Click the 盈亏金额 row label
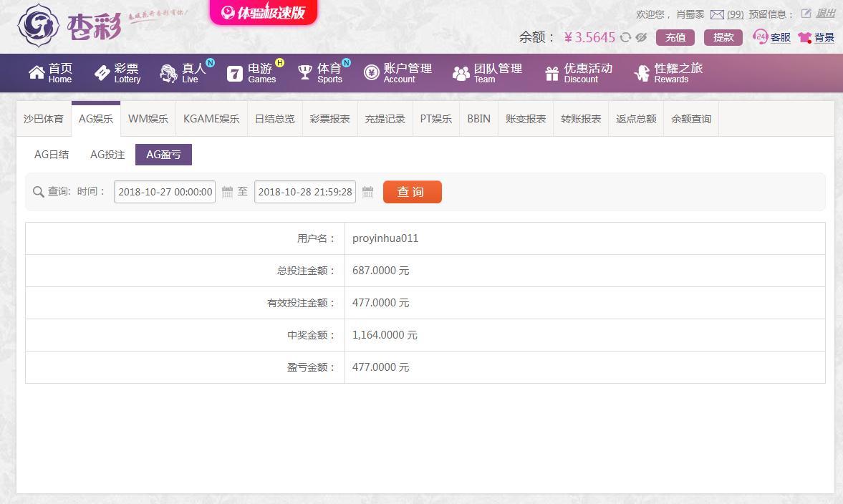843x504 pixels. click(311, 367)
